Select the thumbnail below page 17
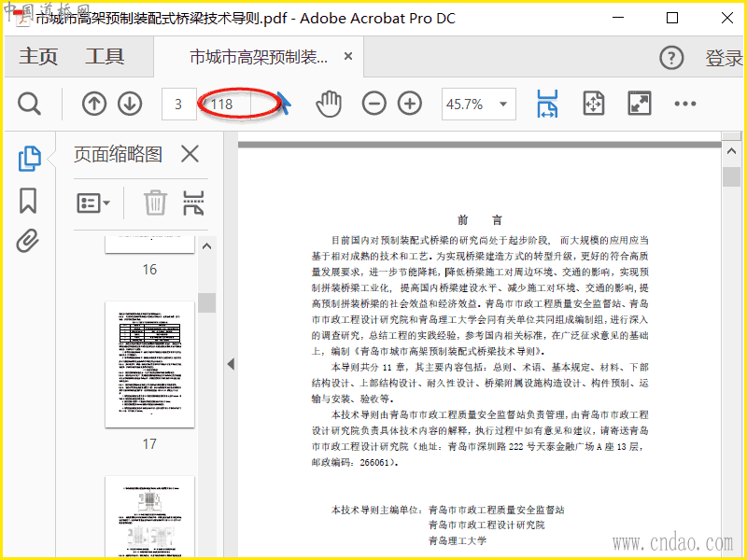Image resolution: width=747 pixels, height=560 pixels. coord(149,517)
